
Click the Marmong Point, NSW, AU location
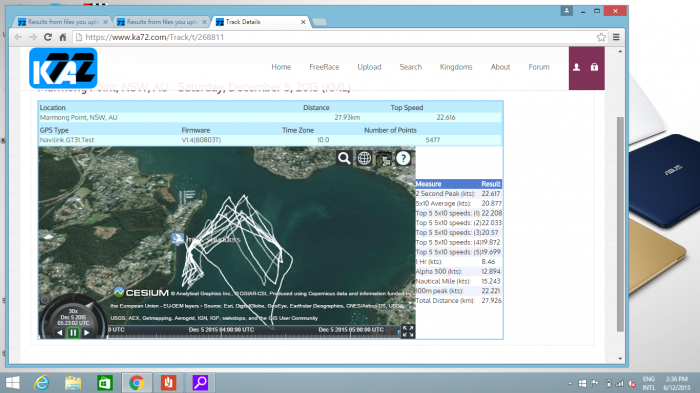79,117
